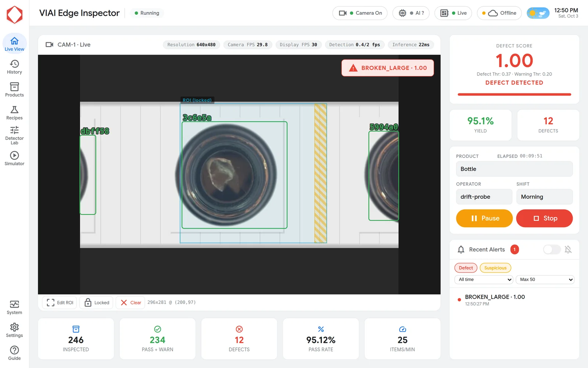Click the Camera On status chip
The image size is (588, 368).
[x=360, y=13]
